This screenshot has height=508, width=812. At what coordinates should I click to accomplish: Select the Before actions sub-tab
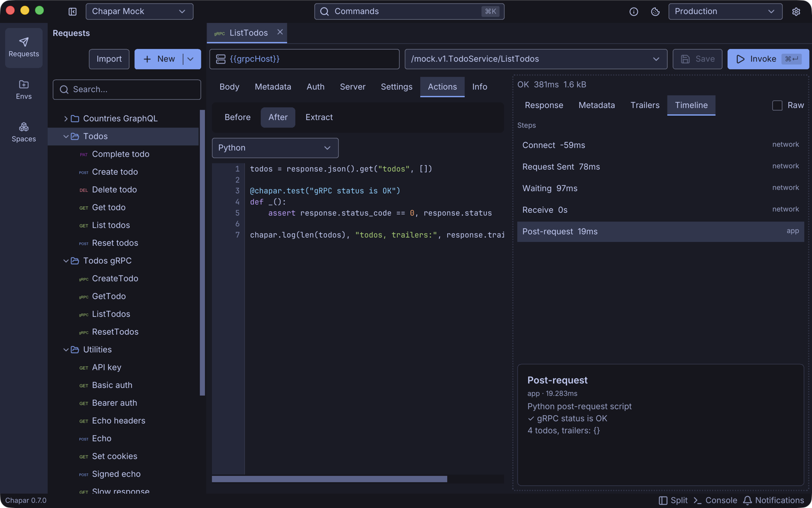(x=238, y=117)
